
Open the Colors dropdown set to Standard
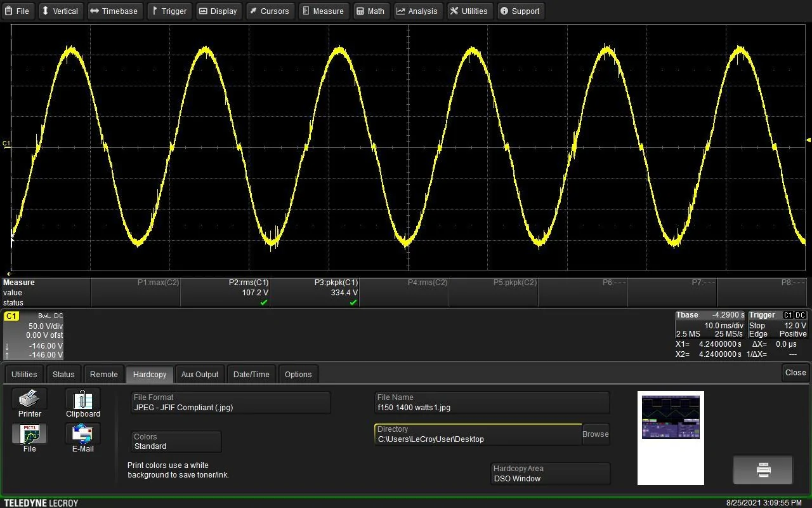[x=176, y=442]
